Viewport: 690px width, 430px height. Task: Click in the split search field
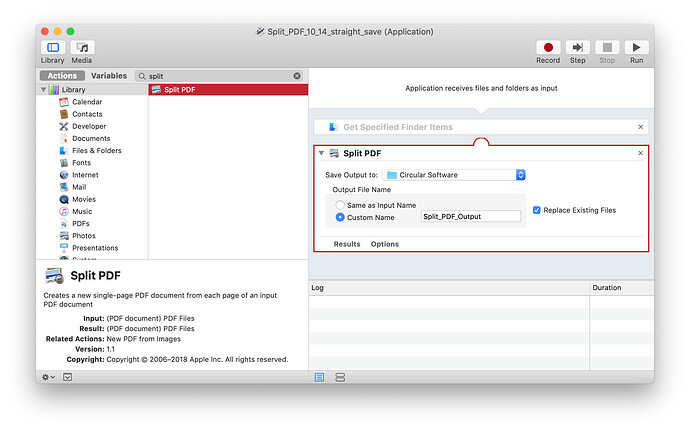pos(219,76)
